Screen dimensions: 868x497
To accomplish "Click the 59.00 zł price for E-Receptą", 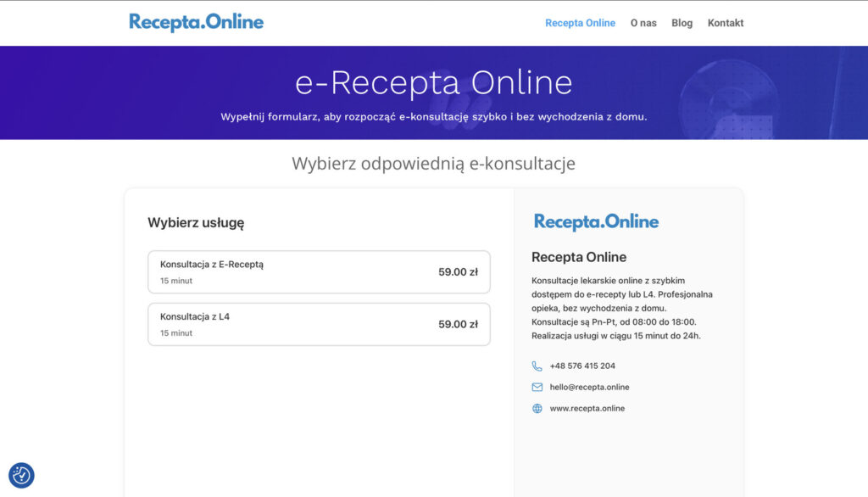I will tap(458, 272).
